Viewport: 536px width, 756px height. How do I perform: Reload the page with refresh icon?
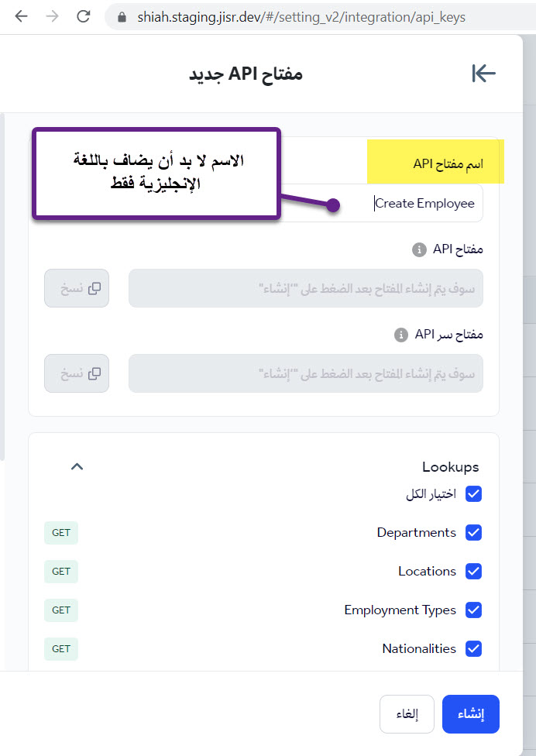click(x=84, y=16)
